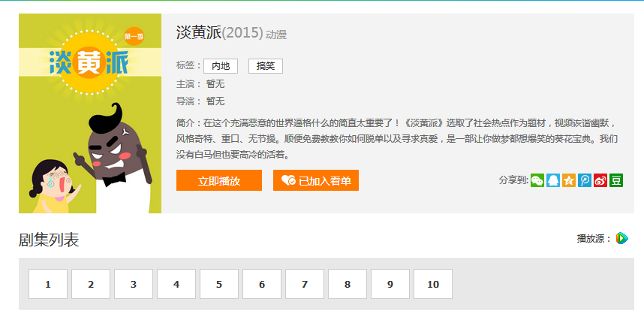Click the 淡黄派 poster thumbnail
This screenshot has height=317, width=644.
tap(90, 113)
